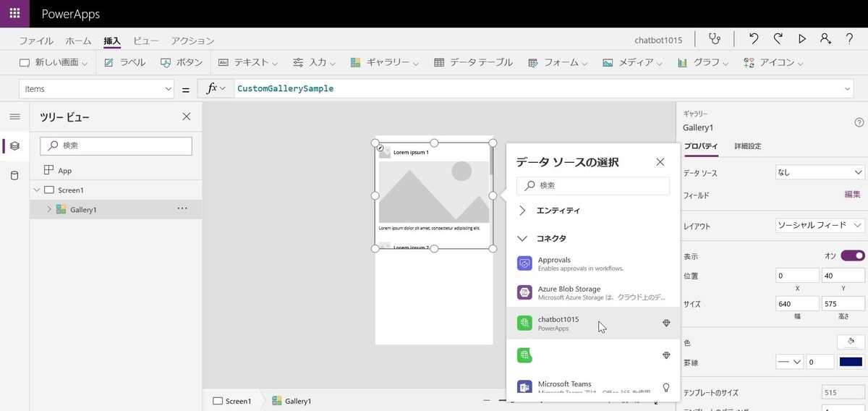Image resolution: width=868 pixels, height=411 pixels.
Task: Close the Tree view panel
Action: (x=186, y=116)
